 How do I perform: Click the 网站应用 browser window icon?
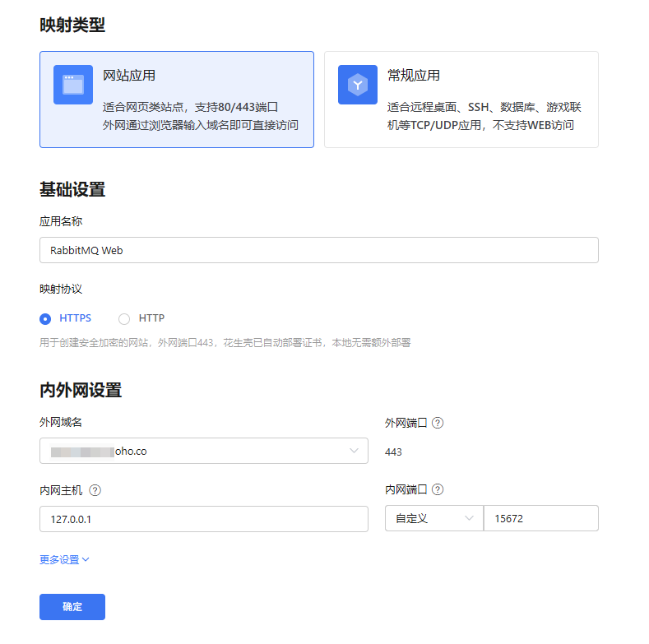click(x=73, y=85)
